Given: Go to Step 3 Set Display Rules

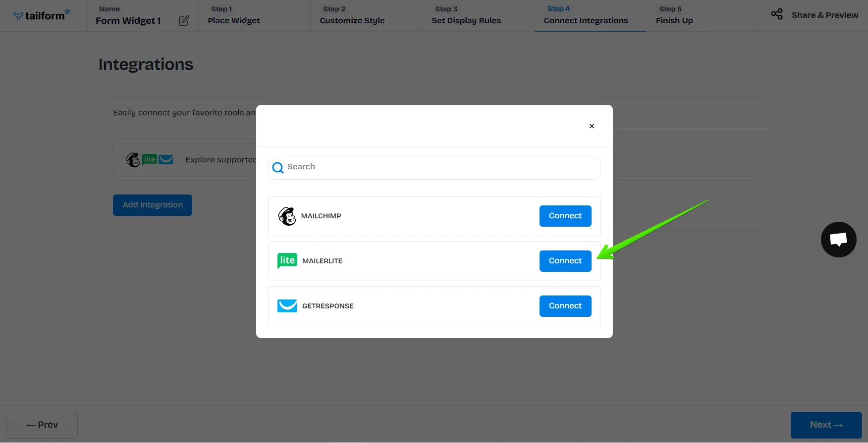Looking at the screenshot, I should (478, 16).
